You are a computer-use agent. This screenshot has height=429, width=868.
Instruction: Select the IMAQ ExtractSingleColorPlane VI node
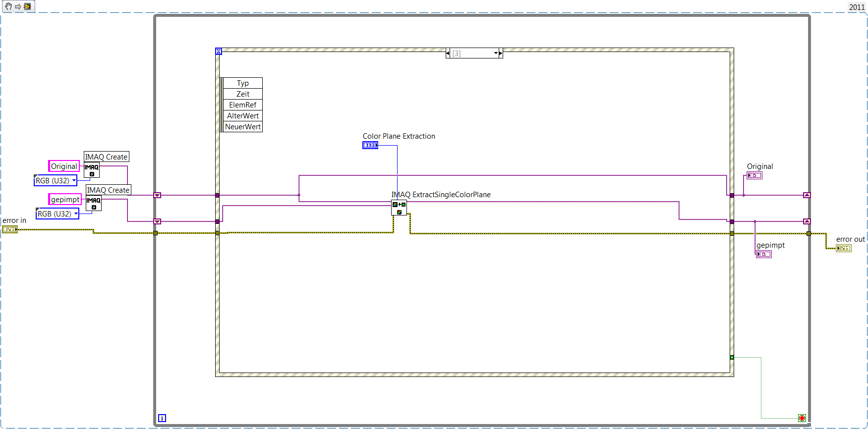click(399, 208)
